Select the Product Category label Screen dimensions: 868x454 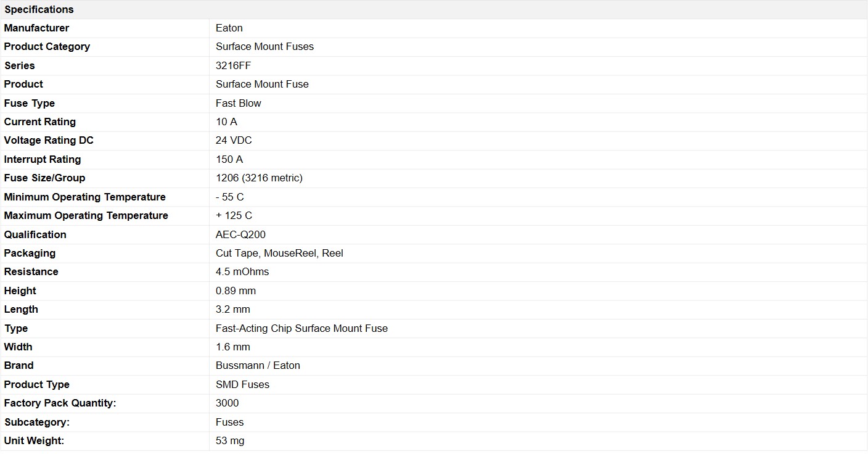pos(47,46)
